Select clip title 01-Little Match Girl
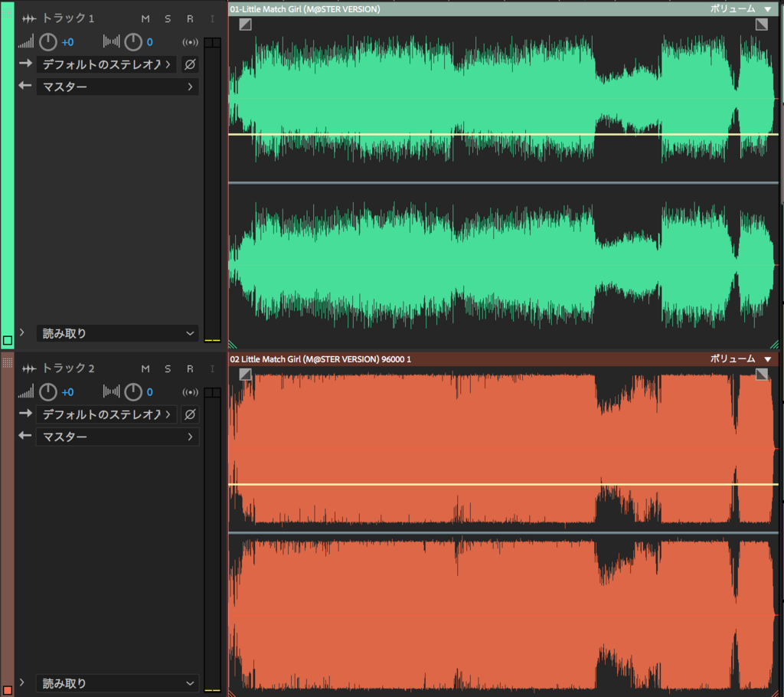Image resolution: width=784 pixels, height=697 pixels. pos(305,9)
